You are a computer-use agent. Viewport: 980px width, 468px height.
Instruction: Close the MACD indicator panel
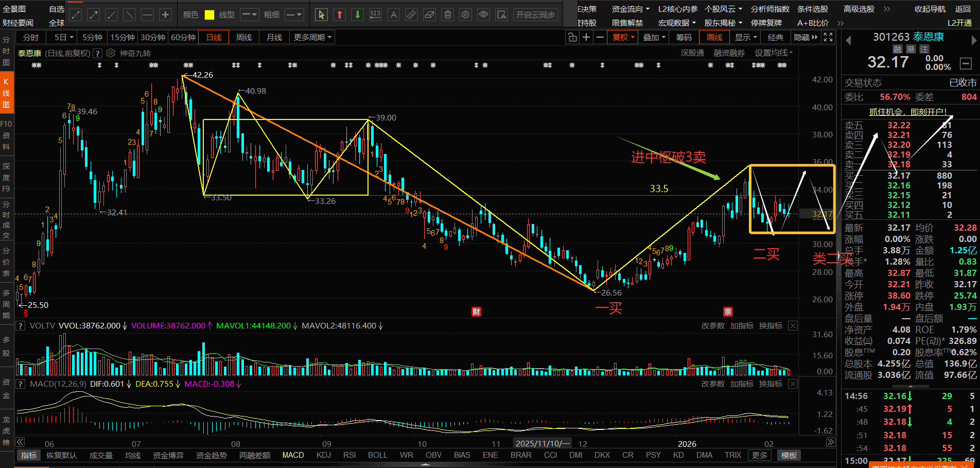pyautogui.click(x=793, y=384)
